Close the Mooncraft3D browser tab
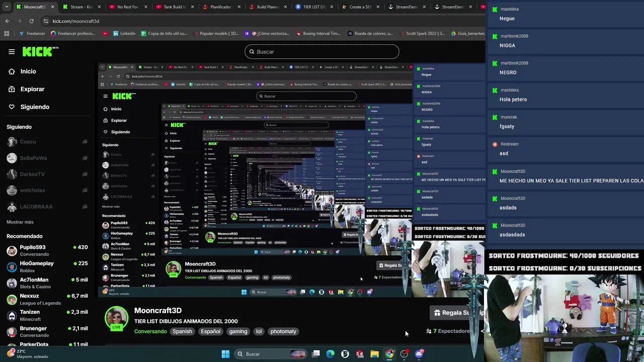This screenshot has width=644, height=362. point(52,7)
